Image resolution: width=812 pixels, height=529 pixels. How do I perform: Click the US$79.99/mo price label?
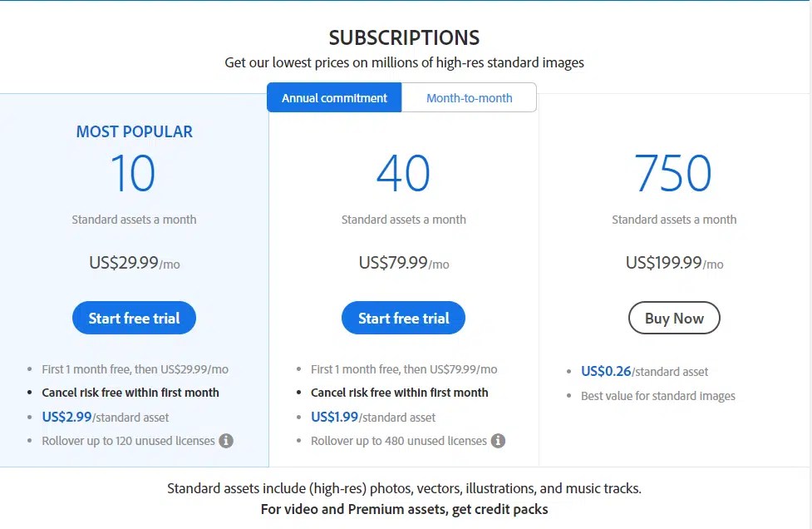tap(403, 264)
